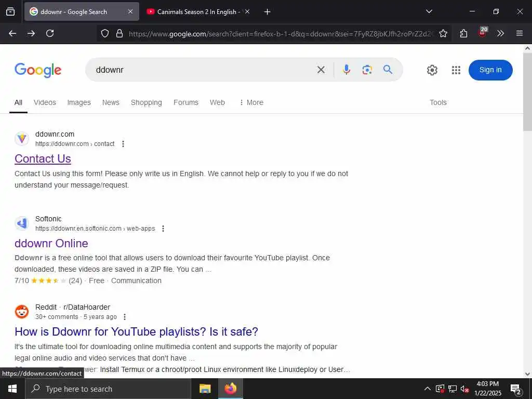Click Firefox icon in taskbar
532x399 pixels.
(230, 389)
